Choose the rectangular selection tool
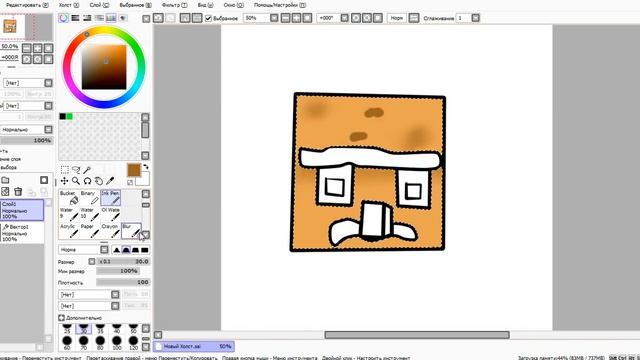 click(x=64, y=169)
